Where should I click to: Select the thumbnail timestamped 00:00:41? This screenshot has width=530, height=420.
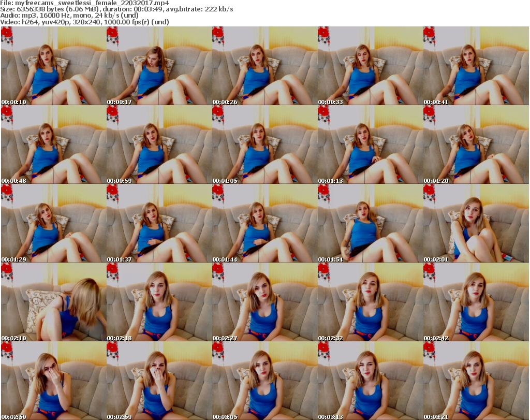(476, 66)
